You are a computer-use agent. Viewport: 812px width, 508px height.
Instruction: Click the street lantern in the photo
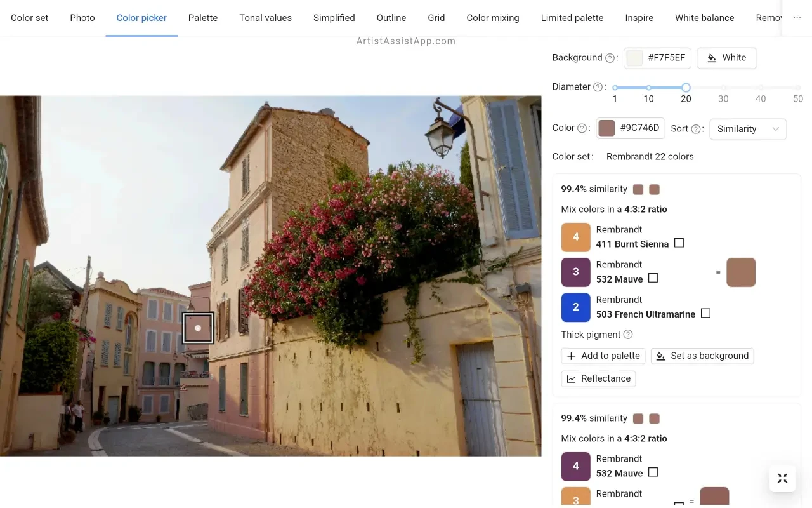click(440, 134)
